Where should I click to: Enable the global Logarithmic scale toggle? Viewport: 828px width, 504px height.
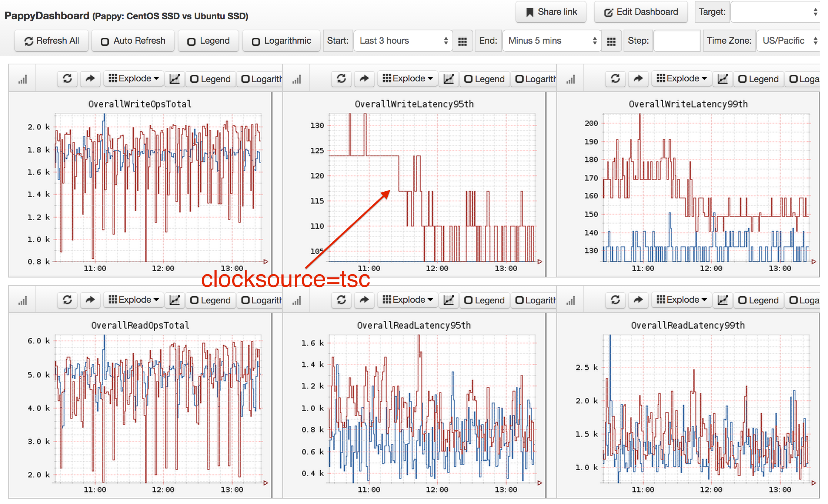click(x=281, y=41)
